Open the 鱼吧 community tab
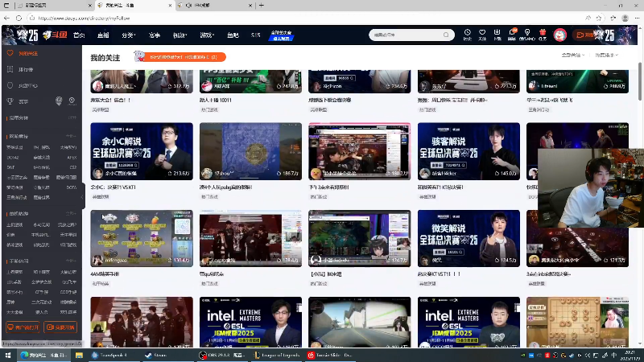 [x=233, y=35]
